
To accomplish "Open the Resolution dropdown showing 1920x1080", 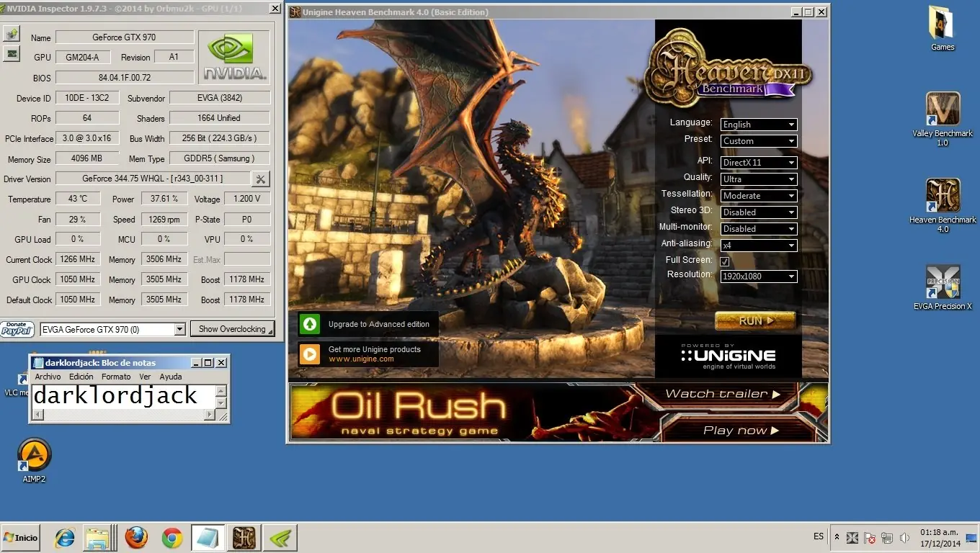I will coord(759,276).
